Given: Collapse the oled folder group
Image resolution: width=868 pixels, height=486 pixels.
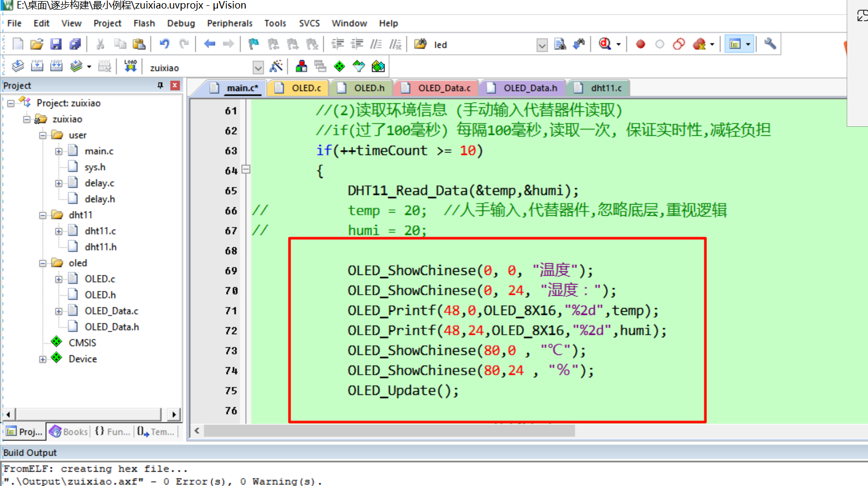Looking at the screenshot, I should 43,263.
